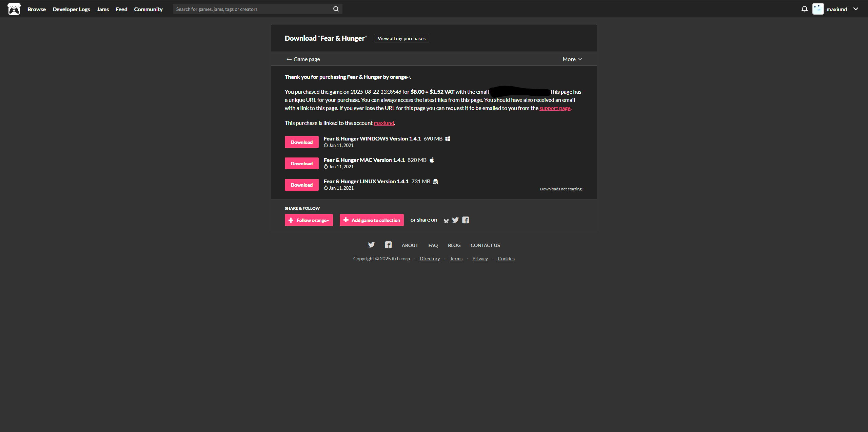This screenshot has height=432, width=868.
Task: Click the purchase timestamp 2025-08-22 13:39:46
Action: pyautogui.click(x=376, y=92)
